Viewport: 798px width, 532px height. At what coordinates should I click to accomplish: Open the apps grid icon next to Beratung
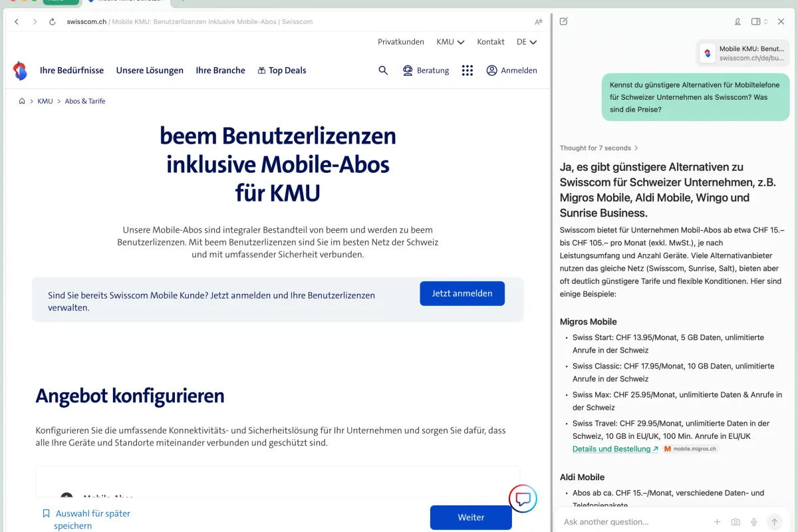click(467, 70)
